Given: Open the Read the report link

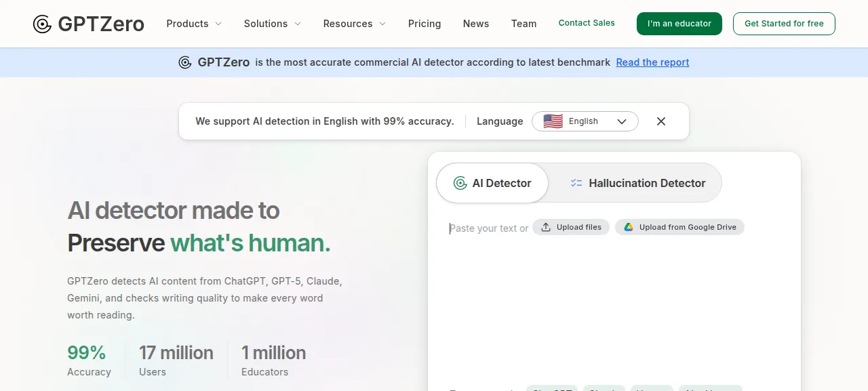Looking at the screenshot, I should [652, 62].
